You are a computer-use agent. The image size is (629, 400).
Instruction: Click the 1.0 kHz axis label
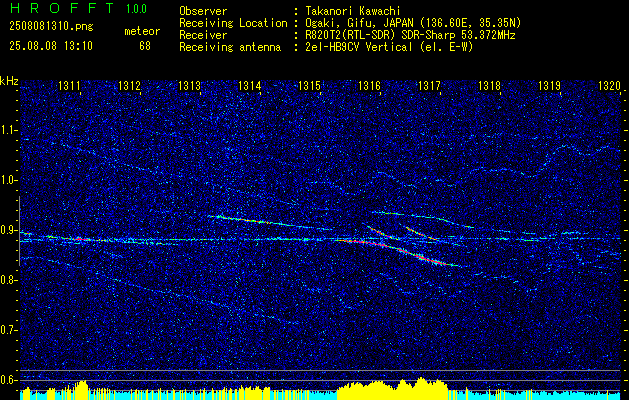(7, 180)
